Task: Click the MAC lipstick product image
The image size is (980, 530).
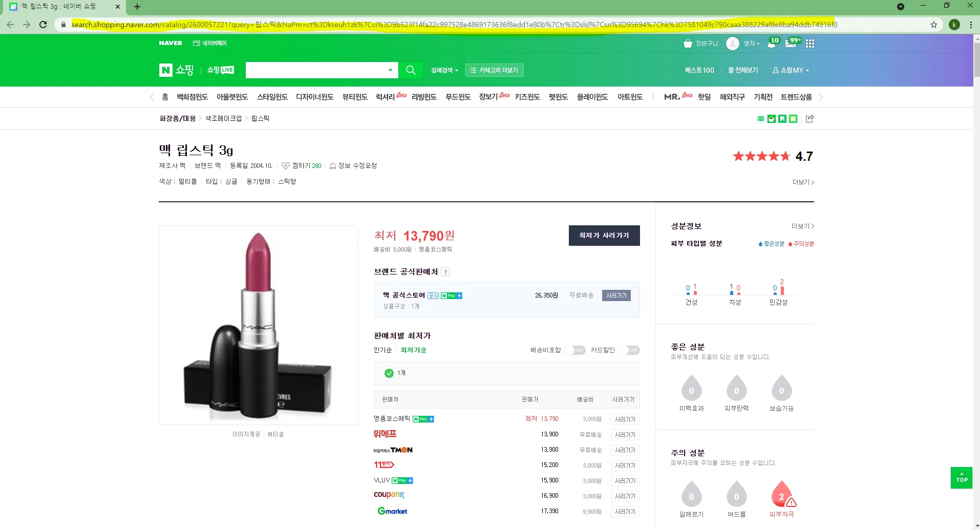Action: (x=259, y=325)
